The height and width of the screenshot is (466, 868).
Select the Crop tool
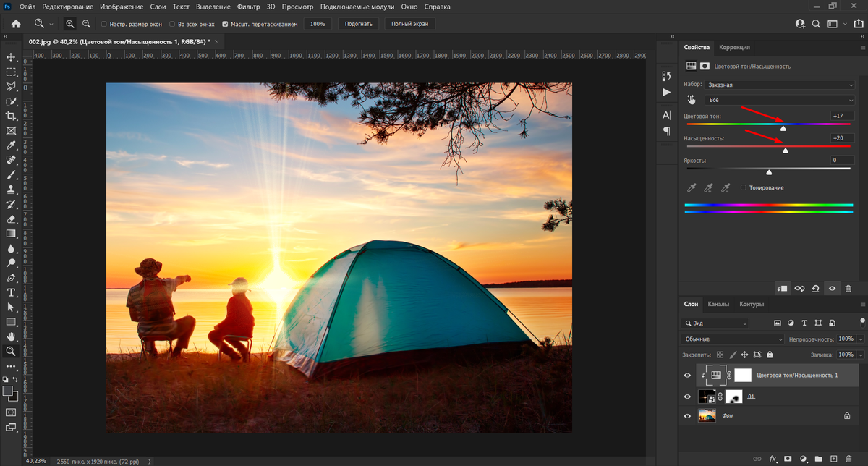[x=11, y=116]
